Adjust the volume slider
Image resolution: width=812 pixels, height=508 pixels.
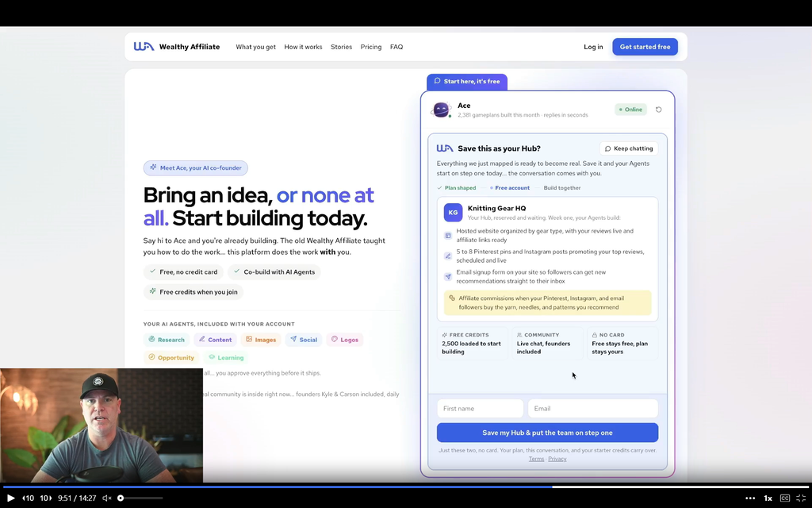click(x=140, y=498)
